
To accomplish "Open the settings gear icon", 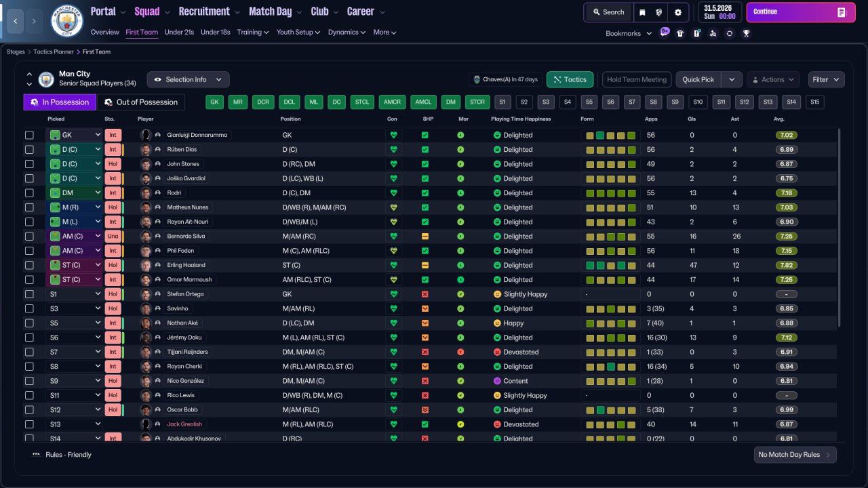I will (x=677, y=12).
